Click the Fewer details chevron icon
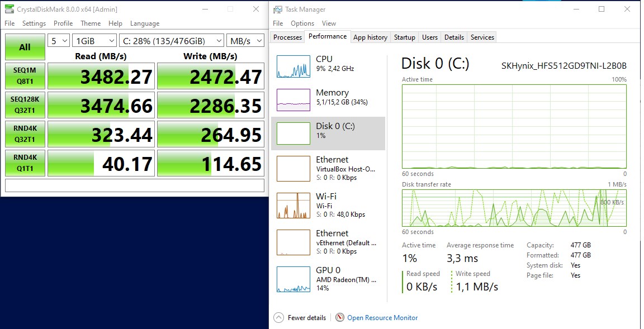The height and width of the screenshot is (329, 644). tap(278, 318)
